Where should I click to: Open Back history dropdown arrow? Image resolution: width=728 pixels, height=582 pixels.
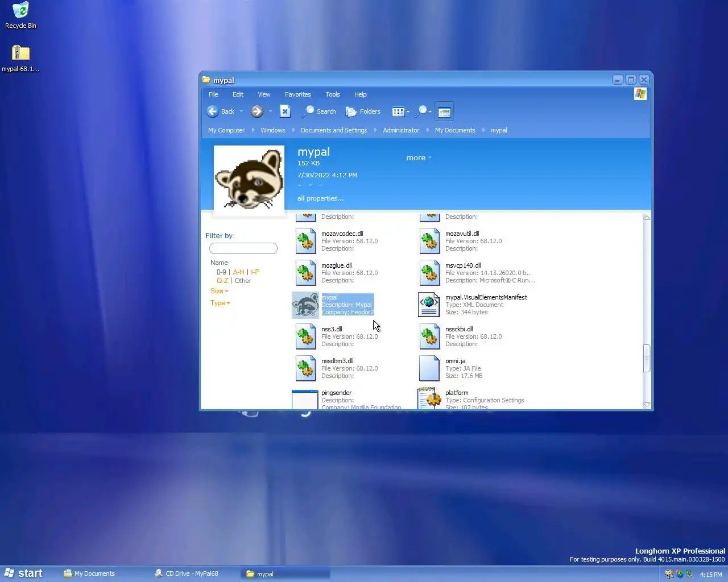click(x=241, y=111)
